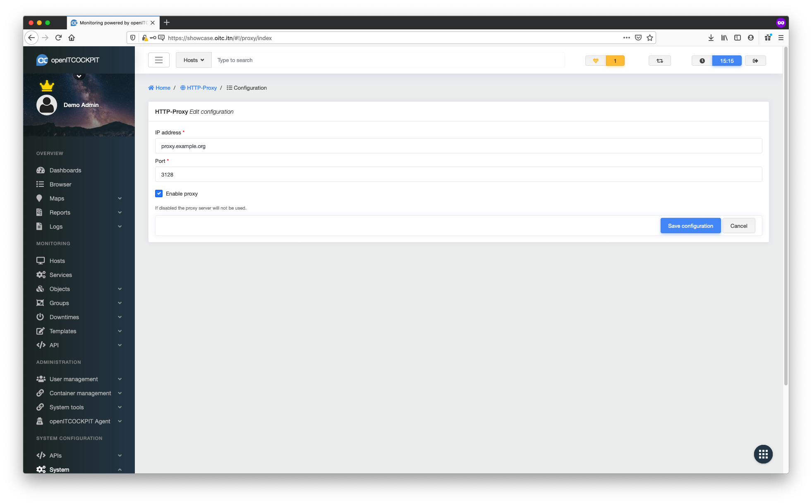Expand the Groups sidebar menu
The image size is (812, 504).
(x=79, y=303)
